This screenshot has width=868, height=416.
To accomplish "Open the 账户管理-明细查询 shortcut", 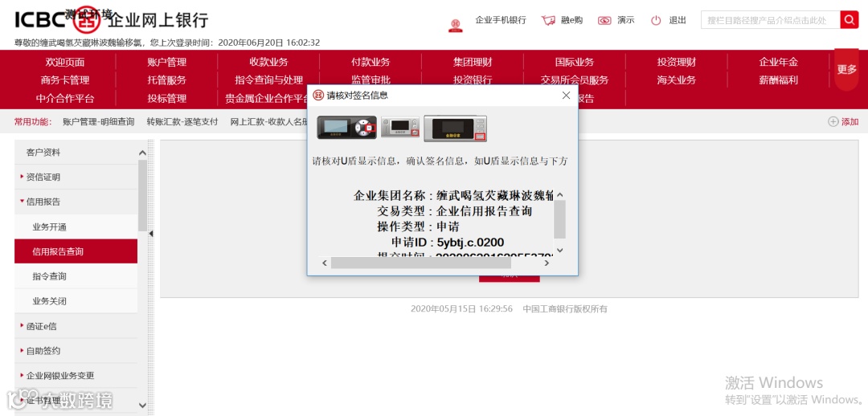I will tap(99, 122).
